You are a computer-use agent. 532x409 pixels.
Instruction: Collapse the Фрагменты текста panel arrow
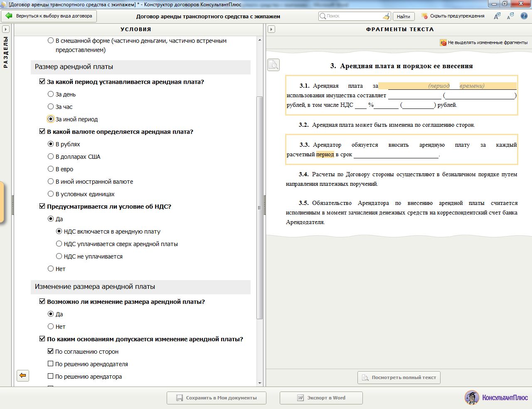tap(271, 29)
